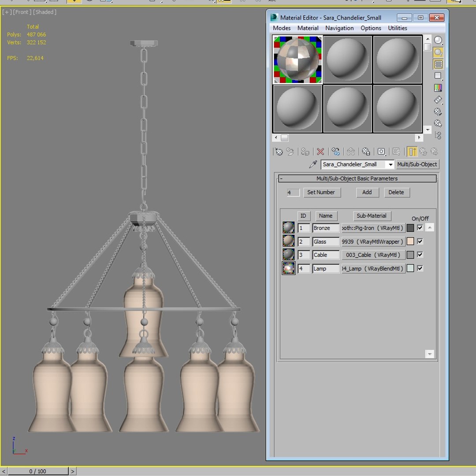
Task: Click the Make Unique icon
Action: 351,152
